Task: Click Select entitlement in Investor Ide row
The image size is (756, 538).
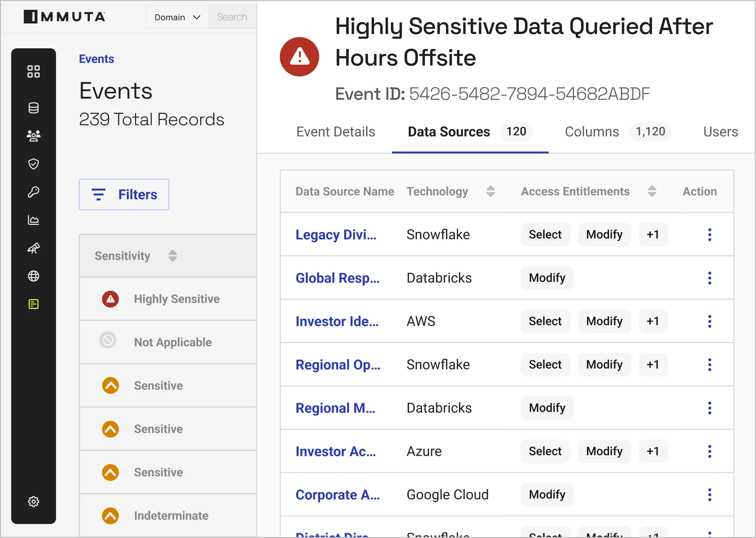Action: tap(545, 321)
